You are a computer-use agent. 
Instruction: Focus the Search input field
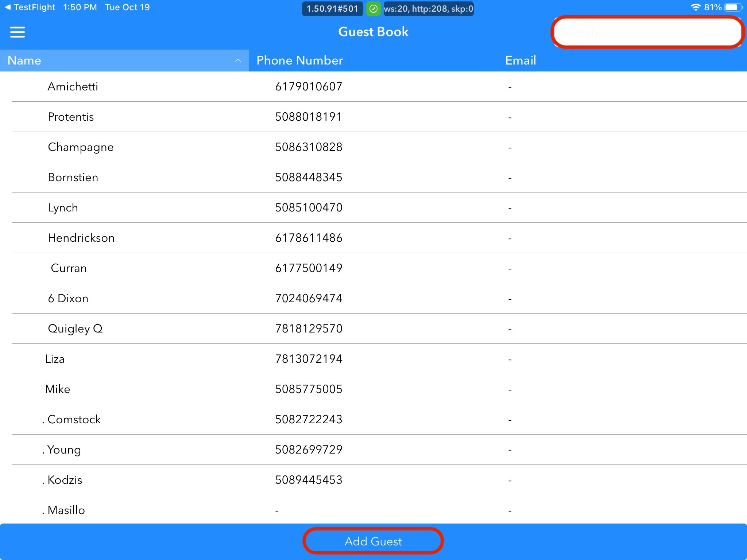pos(647,32)
